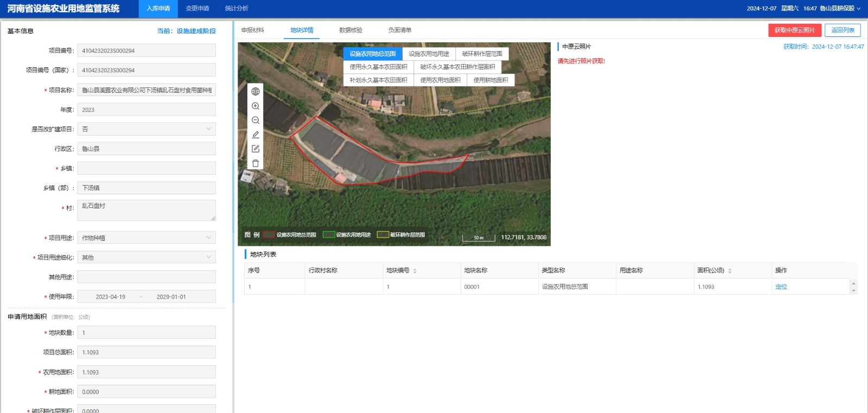
Task: Click the 年度 field showing 2023
Action: point(146,110)
